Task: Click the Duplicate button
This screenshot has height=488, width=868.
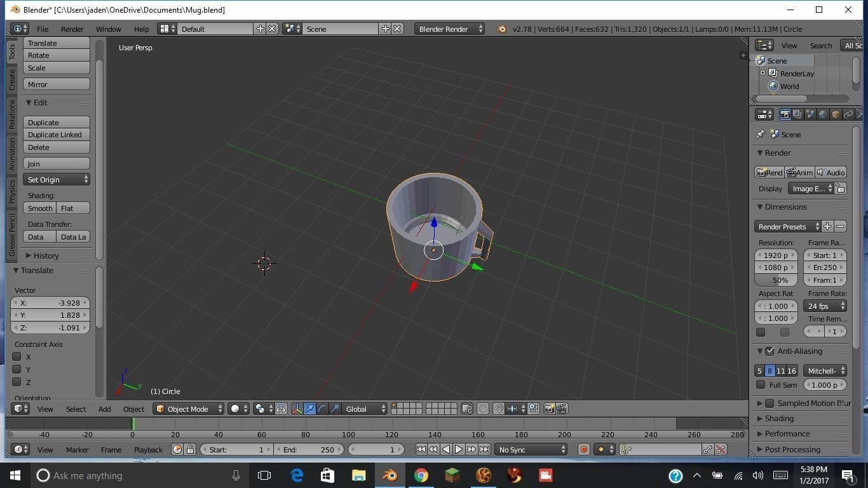Action: pos(57,122)
